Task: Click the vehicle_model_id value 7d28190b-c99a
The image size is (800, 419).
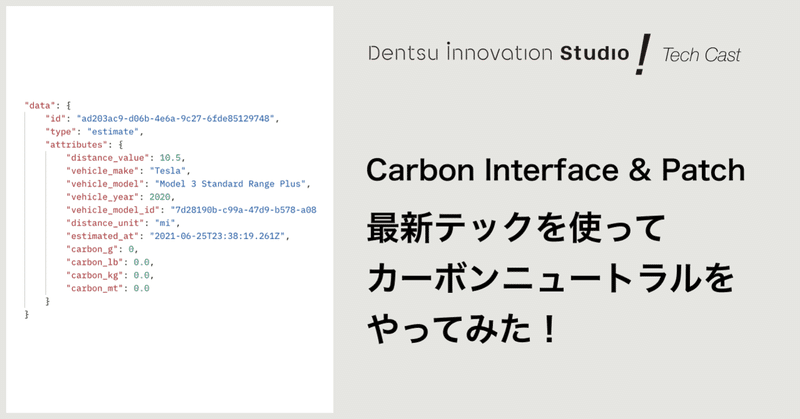Action: [243, 210]
